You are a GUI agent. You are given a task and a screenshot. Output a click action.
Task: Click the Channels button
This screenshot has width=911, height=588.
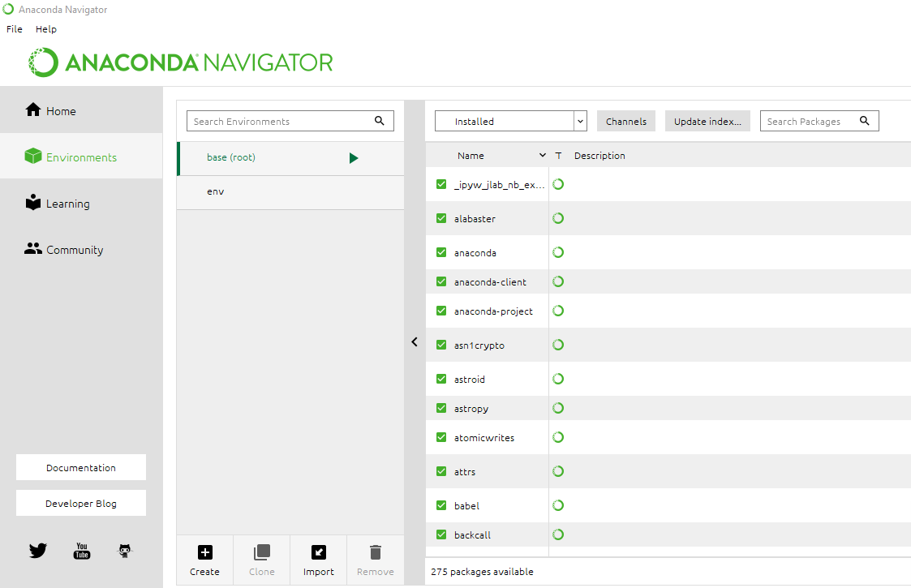625,121
